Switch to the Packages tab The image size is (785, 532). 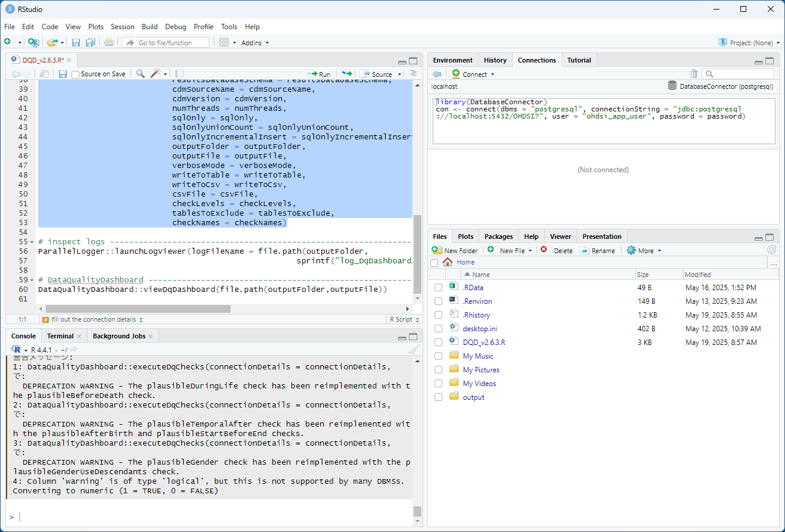click(x=499, y=237)
